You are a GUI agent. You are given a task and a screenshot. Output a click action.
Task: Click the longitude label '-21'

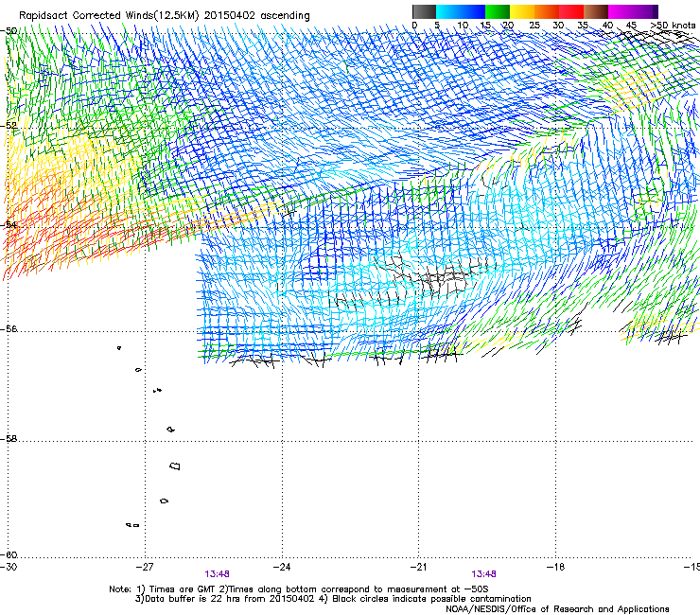(418, 567)
